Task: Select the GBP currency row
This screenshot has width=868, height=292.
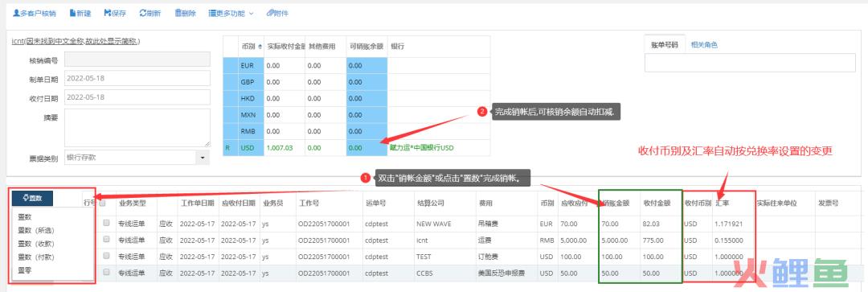Action: click(357, 82)
